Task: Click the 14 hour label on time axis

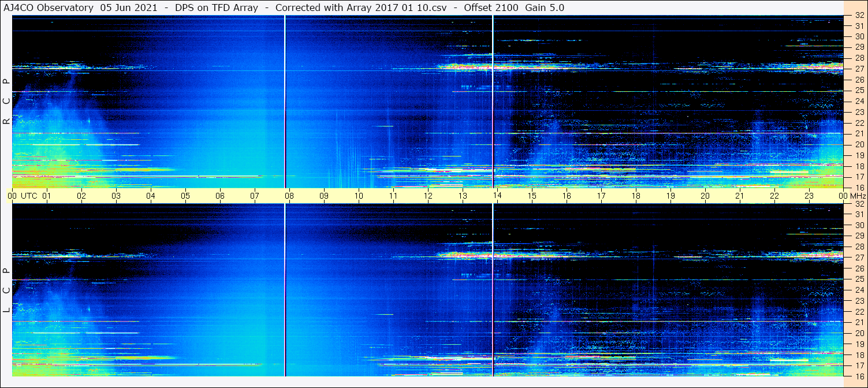Action: point(497,196)
